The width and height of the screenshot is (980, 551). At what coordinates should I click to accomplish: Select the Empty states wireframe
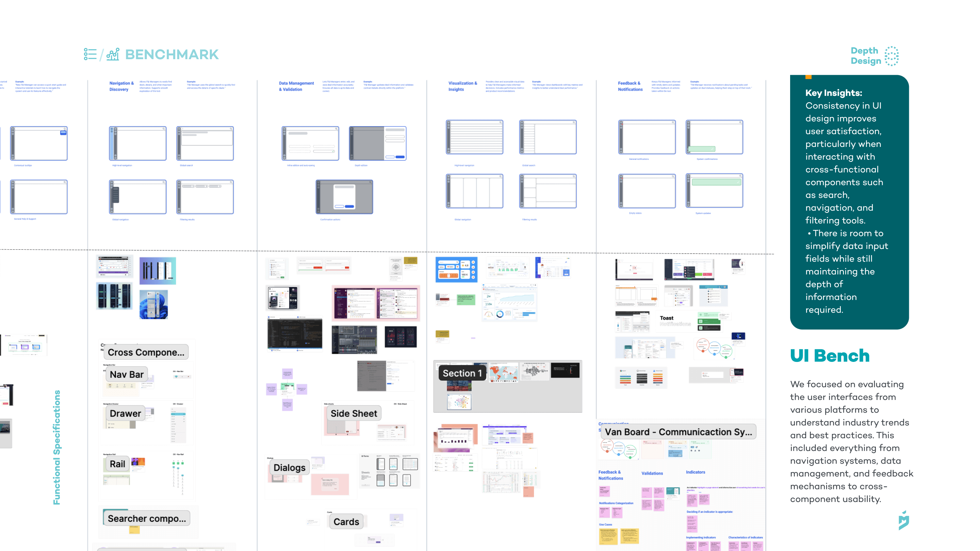pyautogui.click(x=647, y=191)
